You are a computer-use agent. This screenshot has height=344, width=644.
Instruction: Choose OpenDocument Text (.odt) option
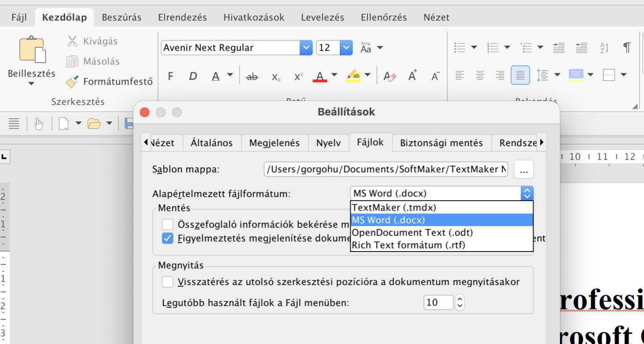coord(442,232)
